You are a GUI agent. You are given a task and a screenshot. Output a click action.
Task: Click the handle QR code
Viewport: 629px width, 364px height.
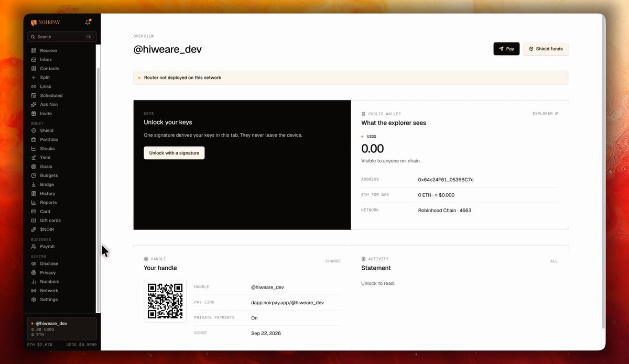(x=165, y=301)
